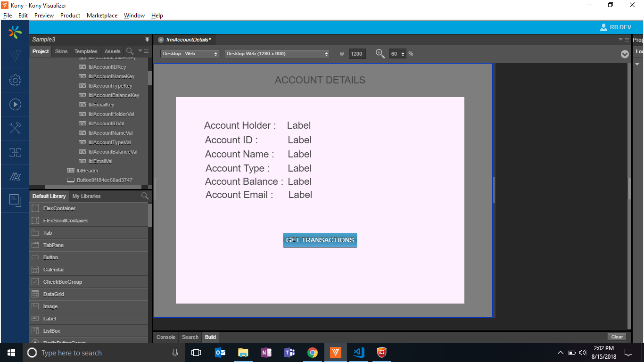The width and height of the screenshot is (644, 362).
Task: Click the settings gear in left sidebar
Action: point(15,81)
